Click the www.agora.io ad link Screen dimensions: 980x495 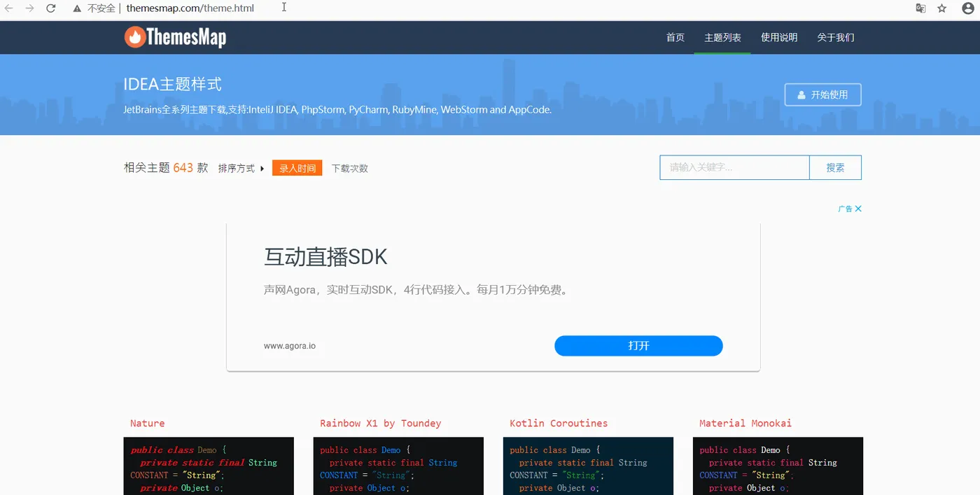[290, 346]
